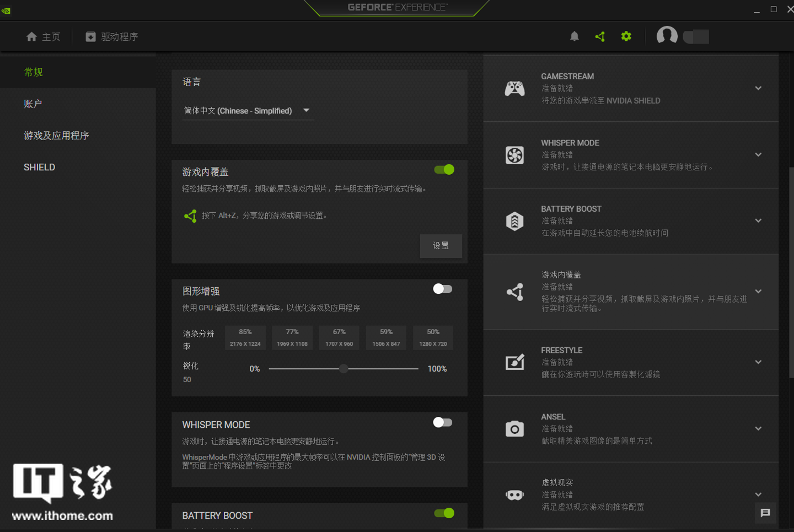The image size is (794, 532).
Task: Select 67% render resolution 1707 X 960
Action: (339, 337)
